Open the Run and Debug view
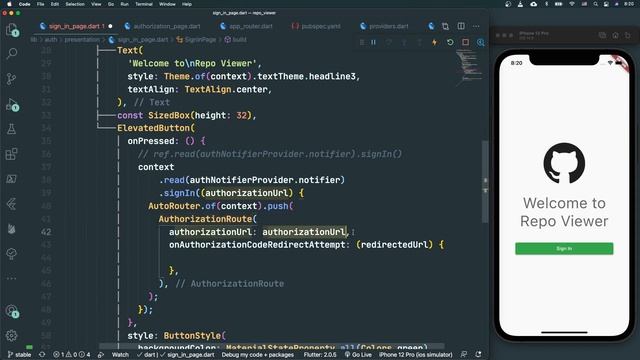 coord(12,105)
